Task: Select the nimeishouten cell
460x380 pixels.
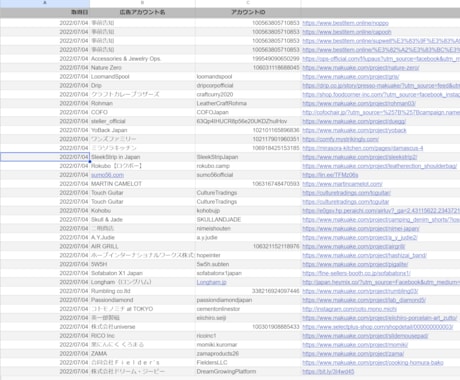Action: (x=248, y=229)
